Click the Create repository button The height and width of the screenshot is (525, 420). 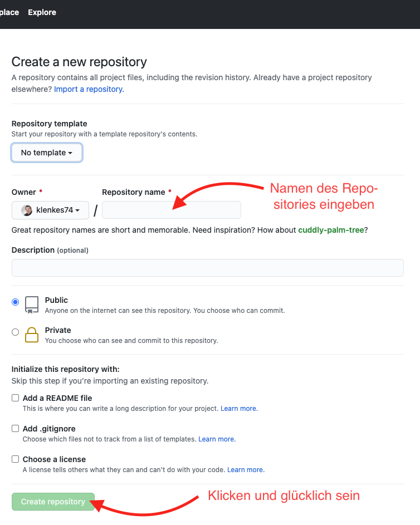53,502
